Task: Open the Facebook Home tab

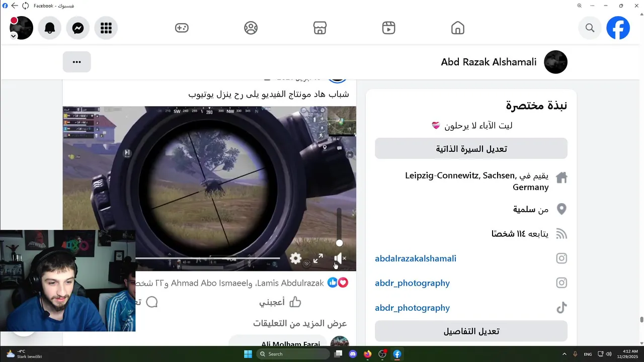Action: coord(457,28)
